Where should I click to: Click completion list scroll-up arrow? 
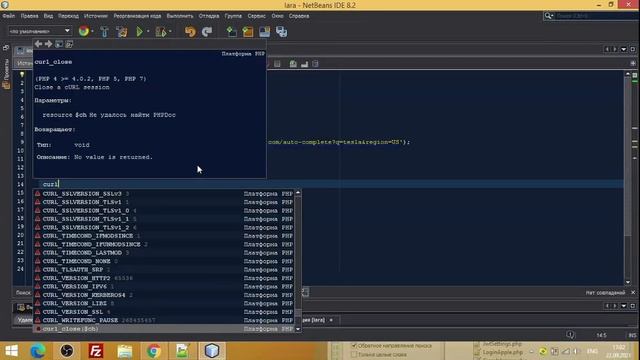pos(298,193)
